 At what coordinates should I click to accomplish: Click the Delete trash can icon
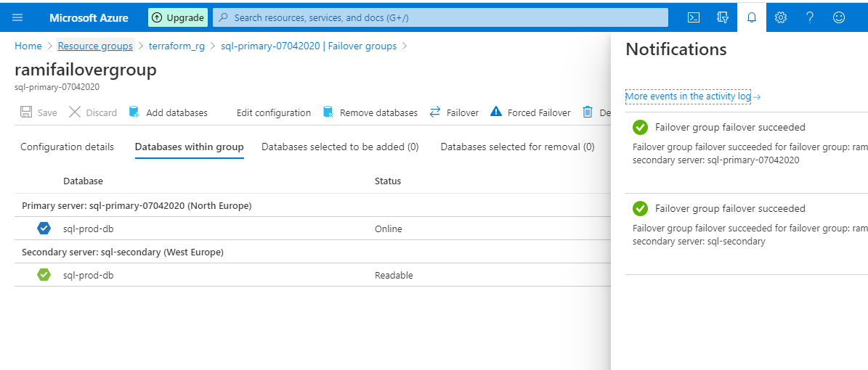(588, 112)
